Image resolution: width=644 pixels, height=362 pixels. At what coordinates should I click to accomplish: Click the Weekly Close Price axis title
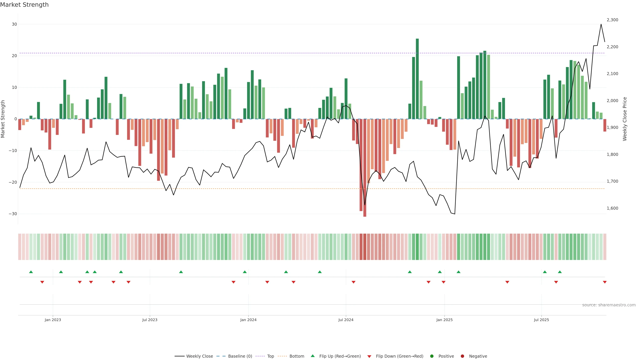coord(625,119)
